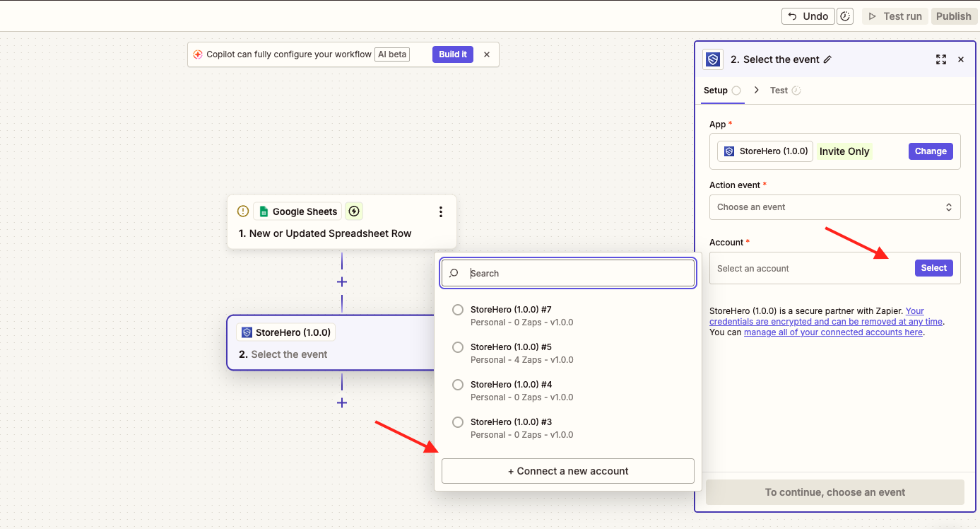Click the Test run button
This screenshot has width=980, height=529.
point(895,16)
